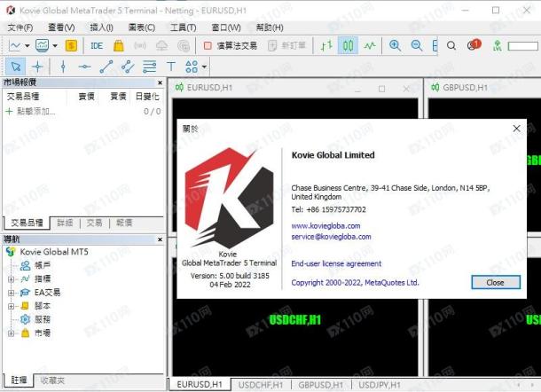Screen dimensions: 541x392
Task: Click the toolbar search input field
Action: tap(523, 46)
